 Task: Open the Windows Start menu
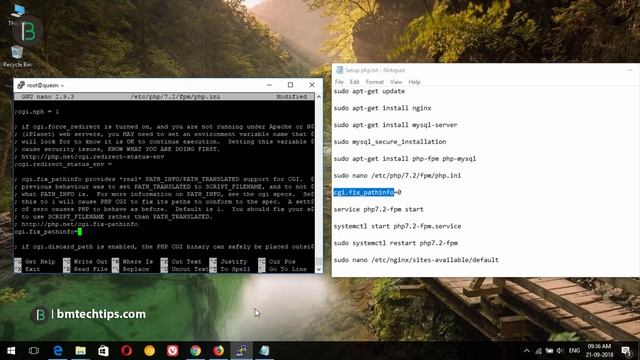click(x=11, y=351)
